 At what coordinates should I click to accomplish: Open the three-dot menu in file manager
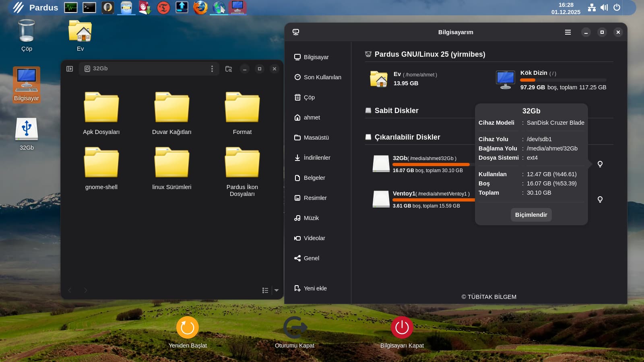(212, 69)
